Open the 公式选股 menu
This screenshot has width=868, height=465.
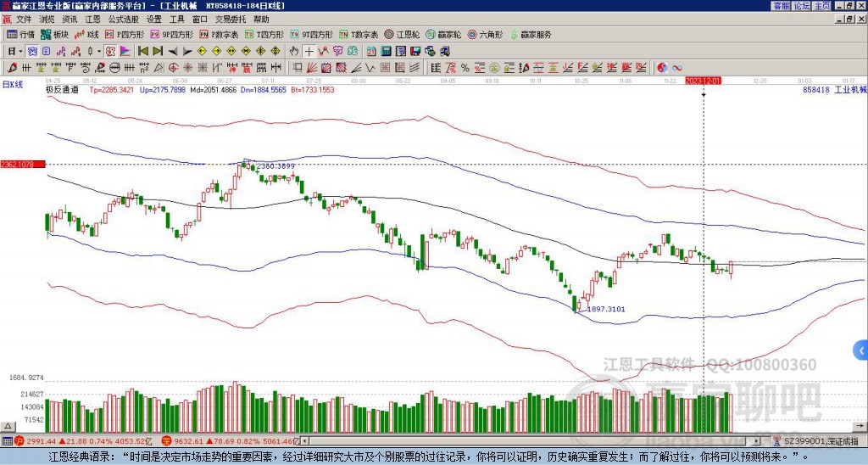[x=123, y=19]
